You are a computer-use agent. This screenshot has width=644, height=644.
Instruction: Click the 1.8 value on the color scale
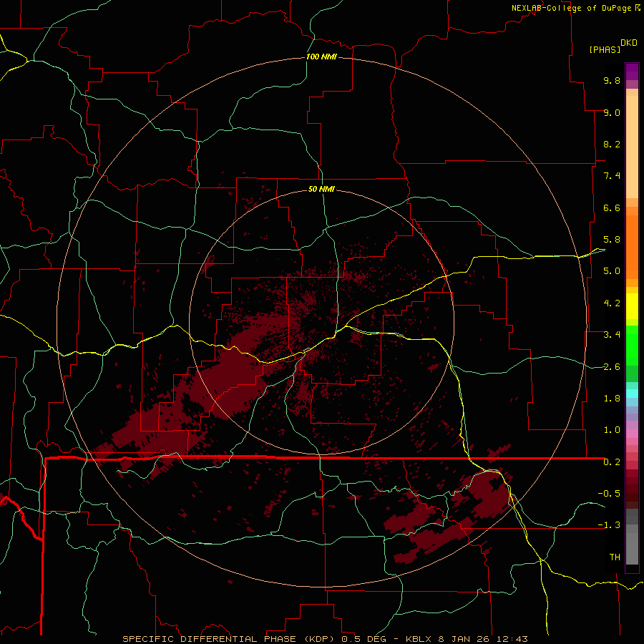612,399
